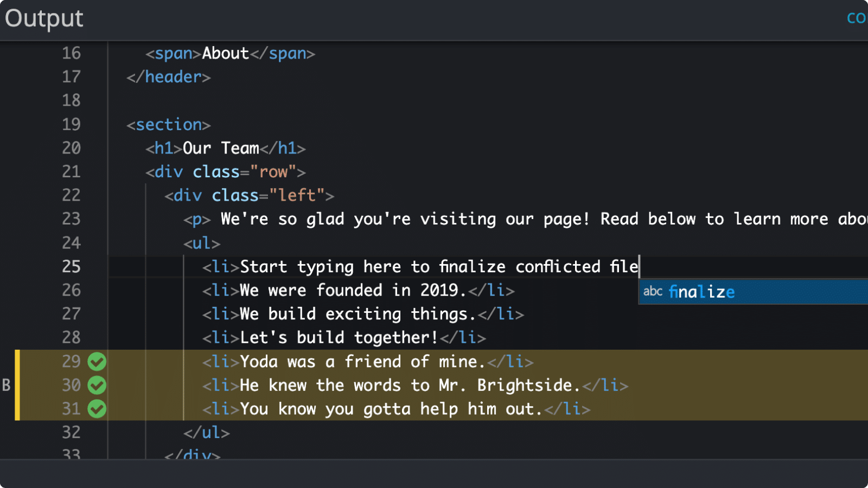The width and height of the screenshot is (868, 488).
Task: Click line number 16 in the gutter
Action: click(71, 53)
